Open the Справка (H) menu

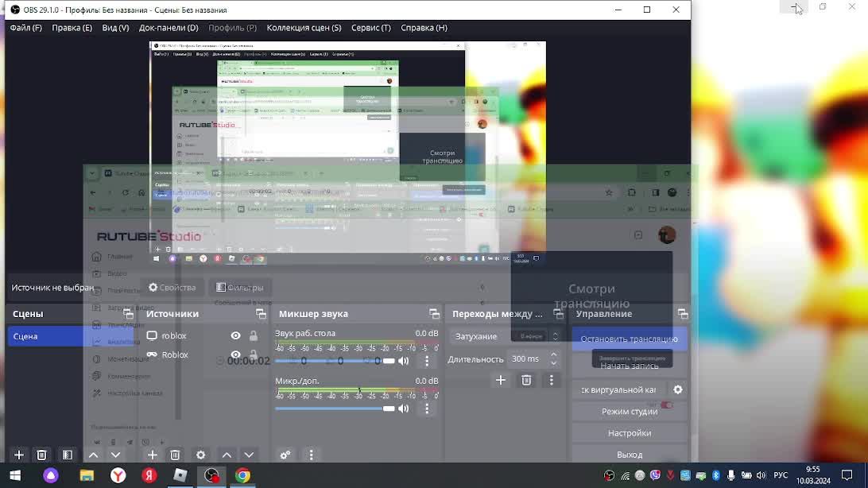point(424,28)
